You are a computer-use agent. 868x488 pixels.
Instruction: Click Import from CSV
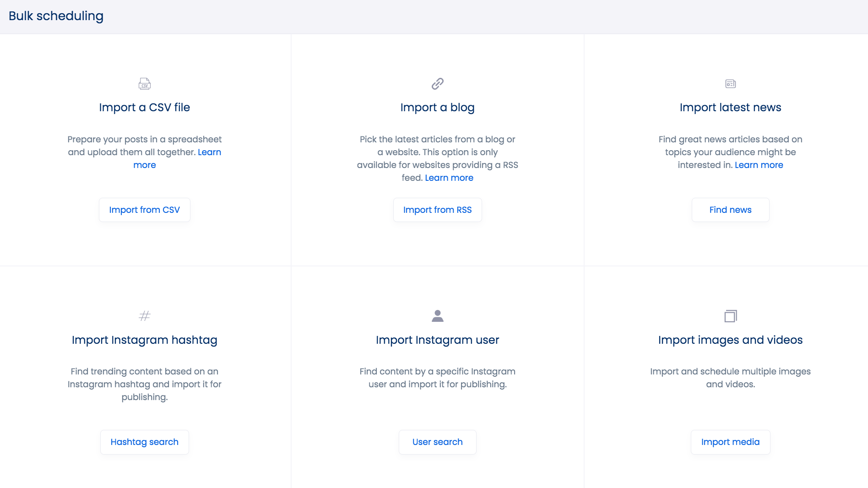[144, 210]
